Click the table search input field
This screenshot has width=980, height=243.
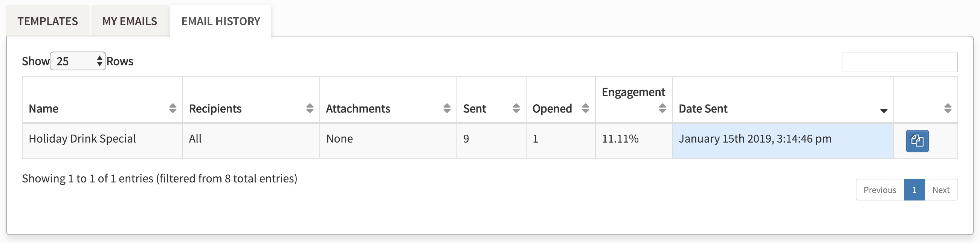click(x=899, y=62)
